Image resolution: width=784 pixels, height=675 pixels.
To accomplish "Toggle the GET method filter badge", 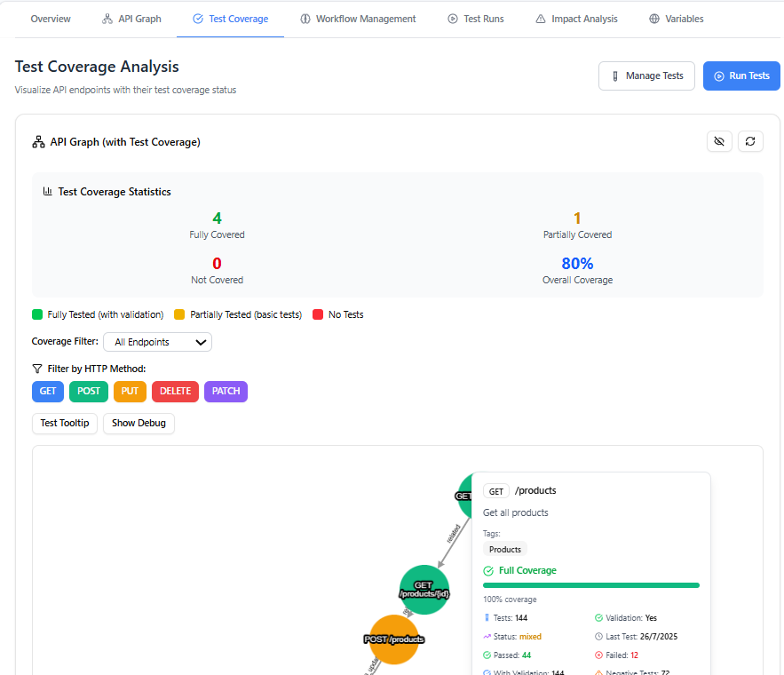I will pos(47,391).
